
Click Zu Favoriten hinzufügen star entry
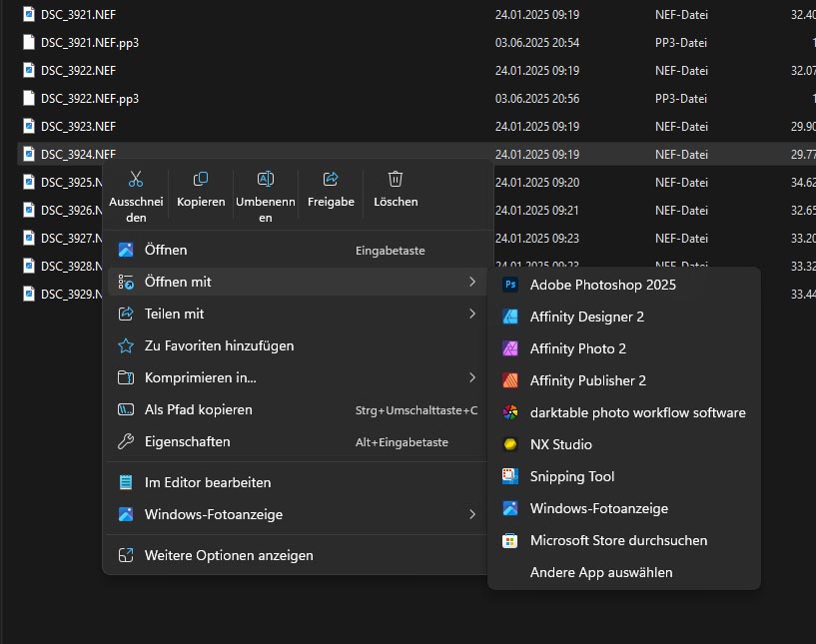[x=219, y=345]
